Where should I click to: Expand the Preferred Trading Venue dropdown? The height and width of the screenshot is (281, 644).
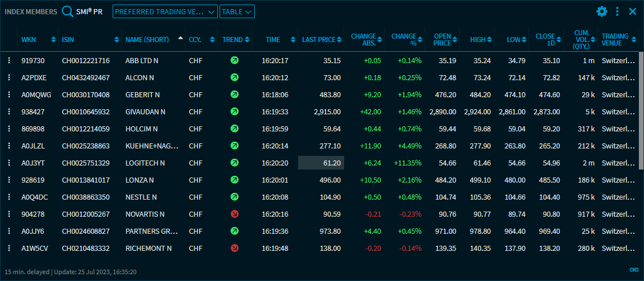click(165, 11)
